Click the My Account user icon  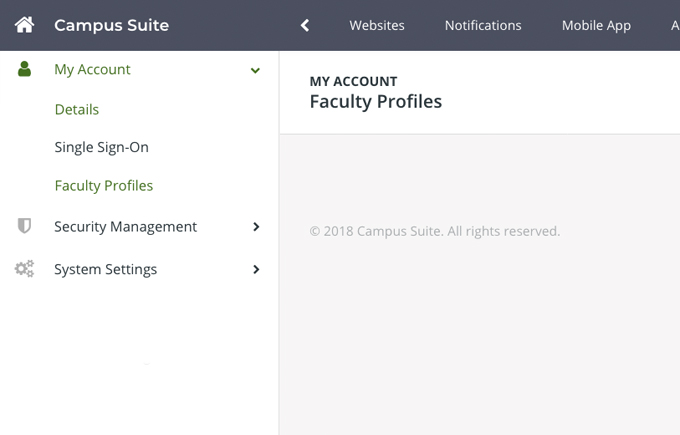click(x=24, y=70)
